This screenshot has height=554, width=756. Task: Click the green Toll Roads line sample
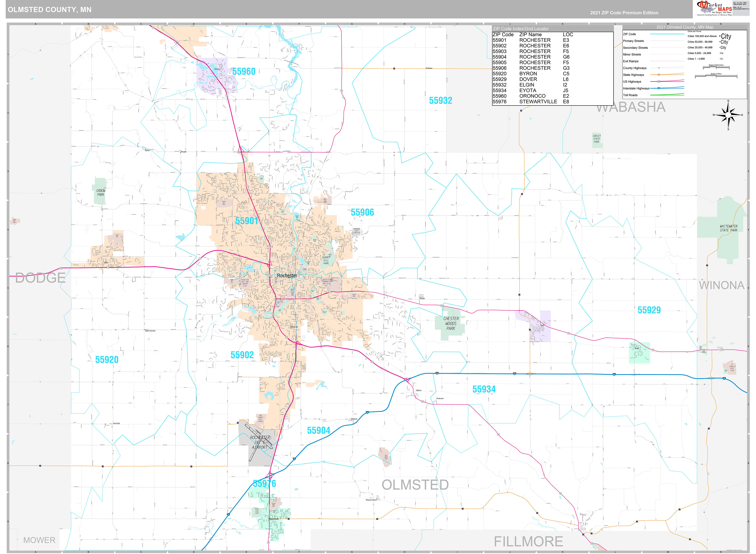click(x=667, y=95)
